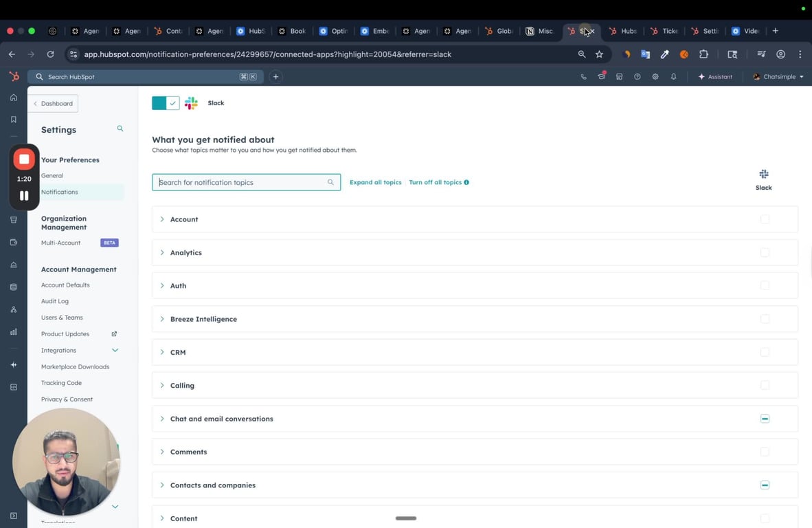The image size is (812, 528).
Task: Click the Slack column header icon
Action: coord(764,174)
